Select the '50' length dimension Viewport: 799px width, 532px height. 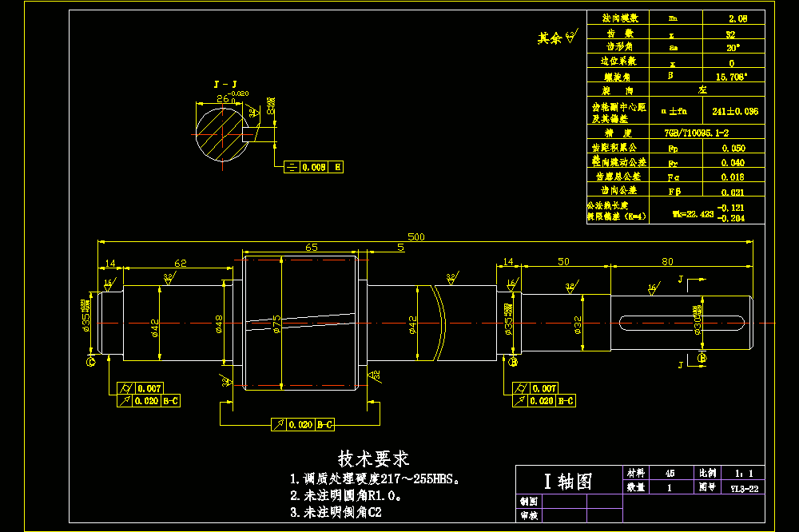(x=563, y=261)
